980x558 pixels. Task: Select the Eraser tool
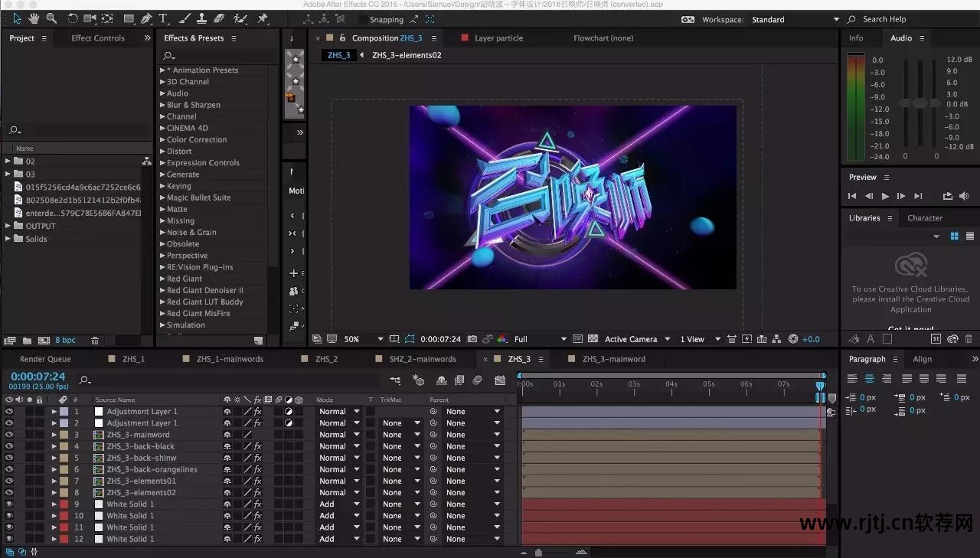(220, 18)
